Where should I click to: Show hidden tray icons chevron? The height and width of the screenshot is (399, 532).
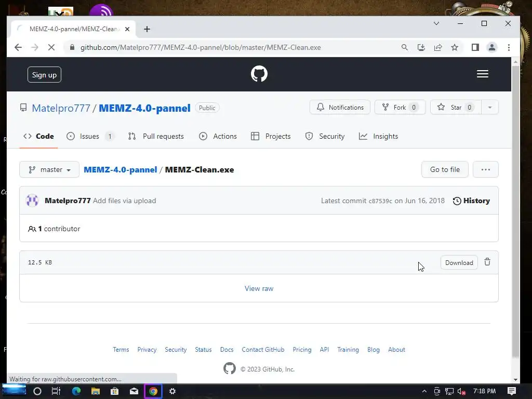[x=424, y=391]
